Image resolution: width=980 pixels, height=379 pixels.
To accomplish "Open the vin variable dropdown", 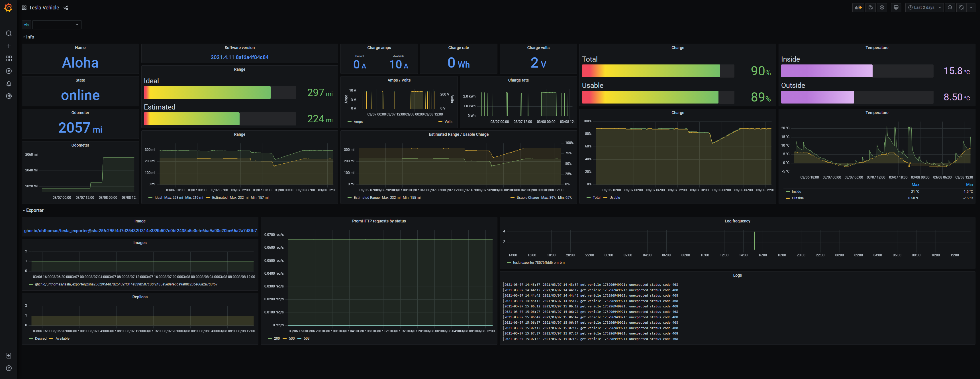I will pyautogui.click(x=57, y=25).
